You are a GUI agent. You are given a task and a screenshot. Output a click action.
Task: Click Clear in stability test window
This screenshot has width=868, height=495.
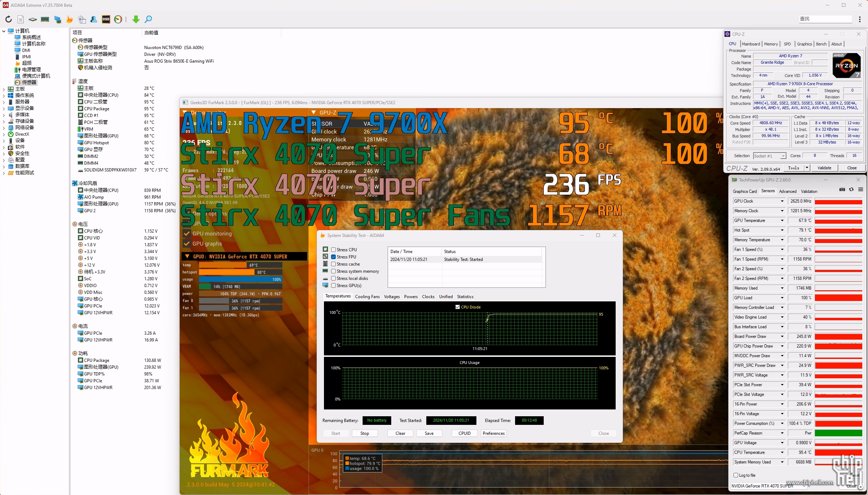[400, 433]
